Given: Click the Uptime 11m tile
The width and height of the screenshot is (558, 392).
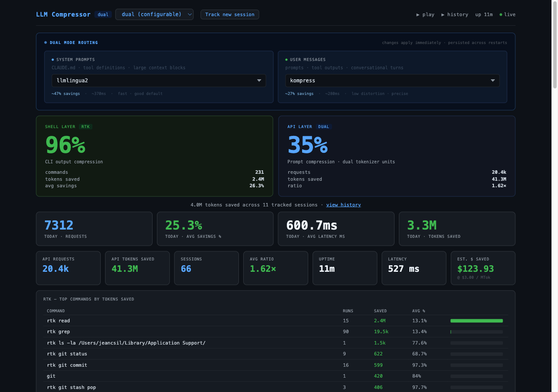Looking at the screenshot, I should point(345,268).
